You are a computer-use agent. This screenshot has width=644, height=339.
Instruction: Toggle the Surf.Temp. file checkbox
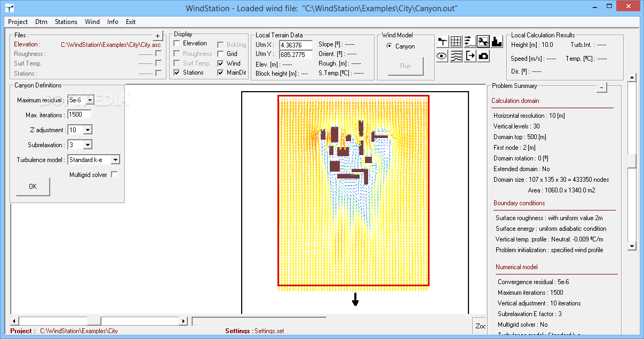pos(158,63)
